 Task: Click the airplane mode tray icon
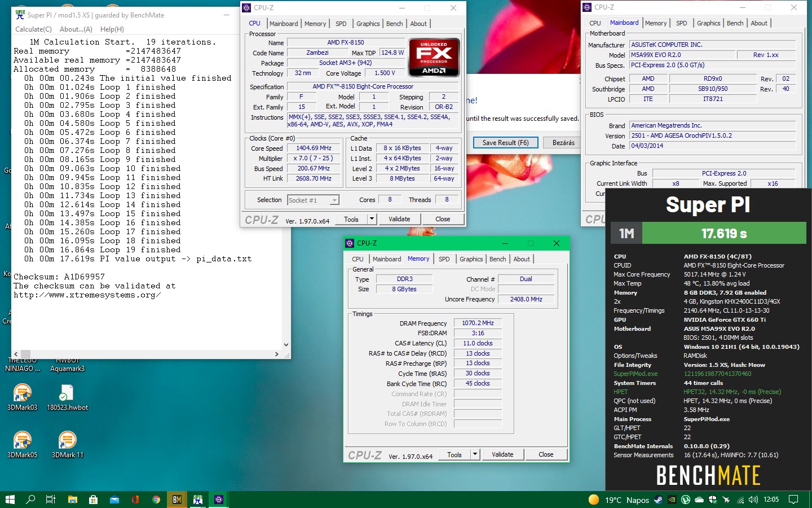[x=726, y=500]
